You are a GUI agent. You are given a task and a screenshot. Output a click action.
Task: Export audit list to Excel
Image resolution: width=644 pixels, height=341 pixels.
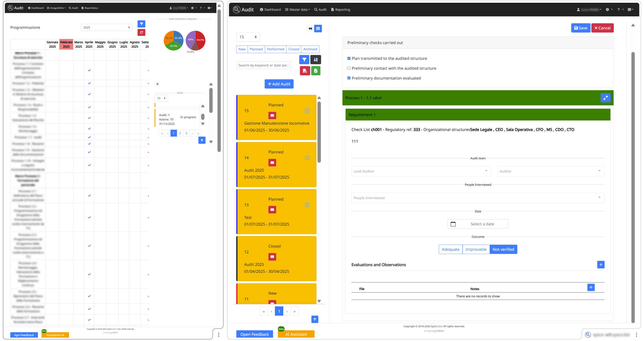click(316, 71)
